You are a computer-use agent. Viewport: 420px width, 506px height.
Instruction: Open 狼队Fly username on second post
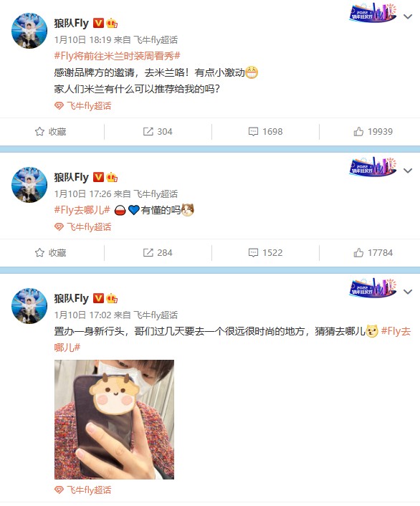pos(72,177)
